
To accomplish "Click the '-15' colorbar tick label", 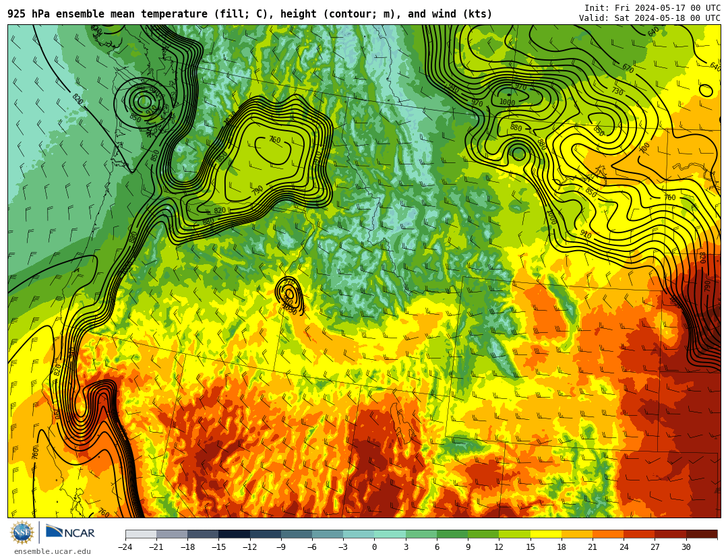I will coord(218,547).
